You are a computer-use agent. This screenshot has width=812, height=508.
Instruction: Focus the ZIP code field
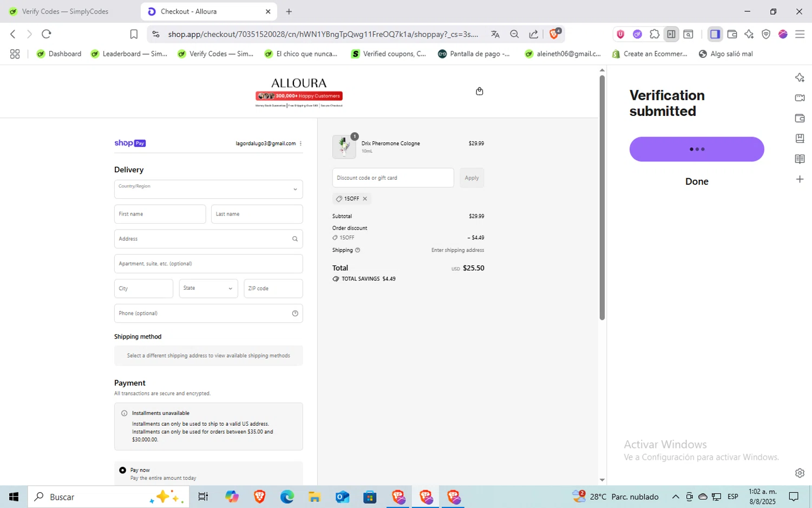point(273,289)
